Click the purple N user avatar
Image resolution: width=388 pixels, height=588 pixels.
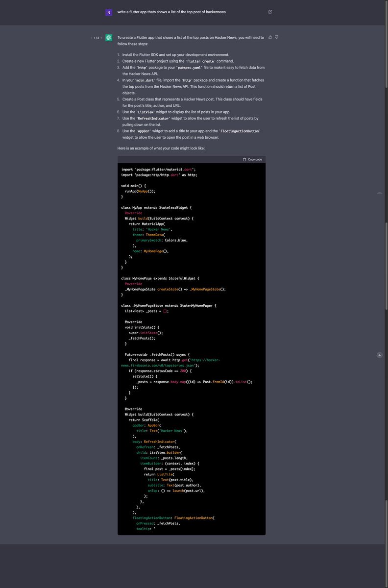[x=109, y=12]
